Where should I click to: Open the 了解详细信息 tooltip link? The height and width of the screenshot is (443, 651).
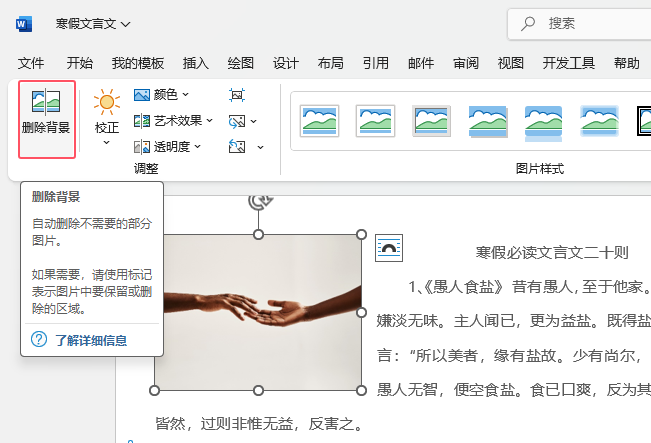click(91, 340)
